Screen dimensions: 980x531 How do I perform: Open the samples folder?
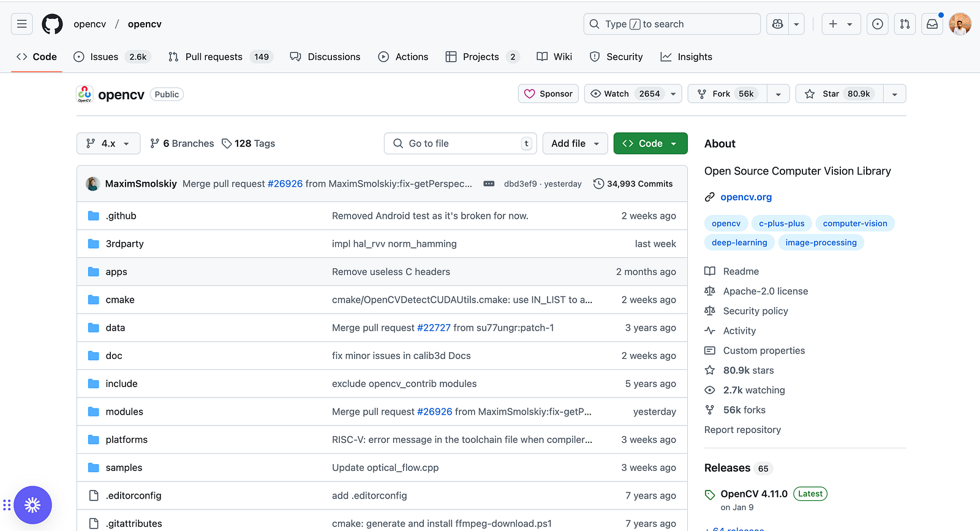(x=124, y=468)
